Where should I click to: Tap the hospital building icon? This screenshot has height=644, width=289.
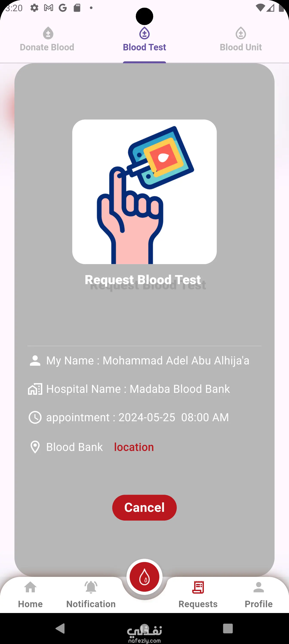coord(35,389)
